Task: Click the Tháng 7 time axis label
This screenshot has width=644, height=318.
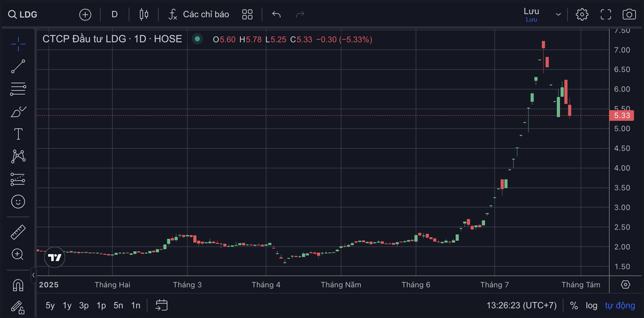Action: [494, 284]
